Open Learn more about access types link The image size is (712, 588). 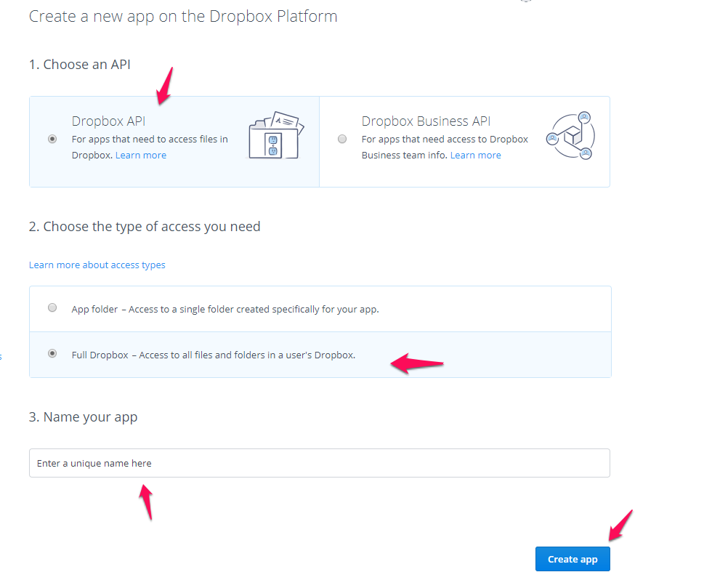coord(97,265)
